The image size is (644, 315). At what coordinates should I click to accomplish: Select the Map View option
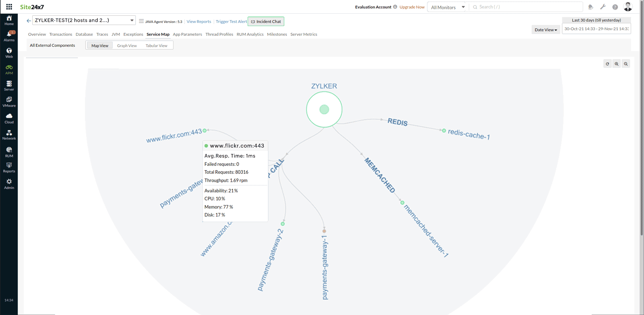tap(100, 45)
